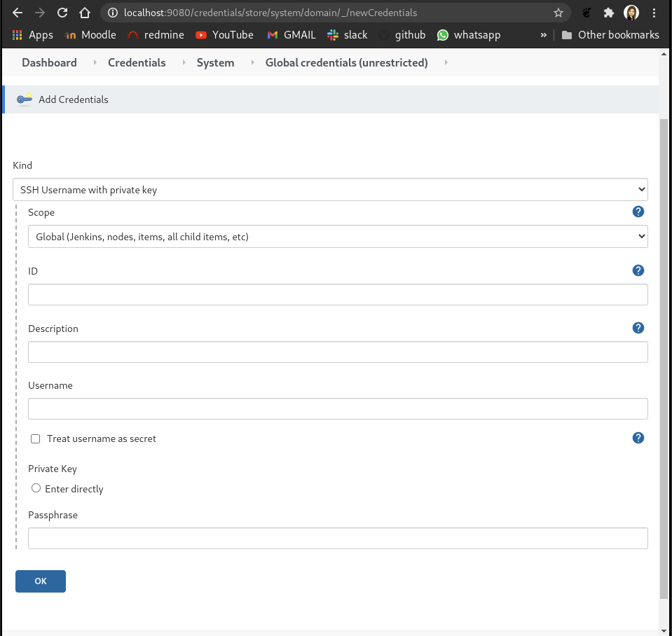Click the help icon for Description
The width and height of the screenshot is (672, 636).
click(638, 328)
